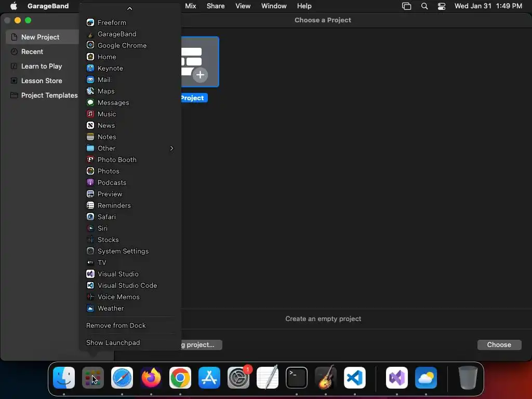Expand the Other folder submenu arrow

click(x=171, y=148)
